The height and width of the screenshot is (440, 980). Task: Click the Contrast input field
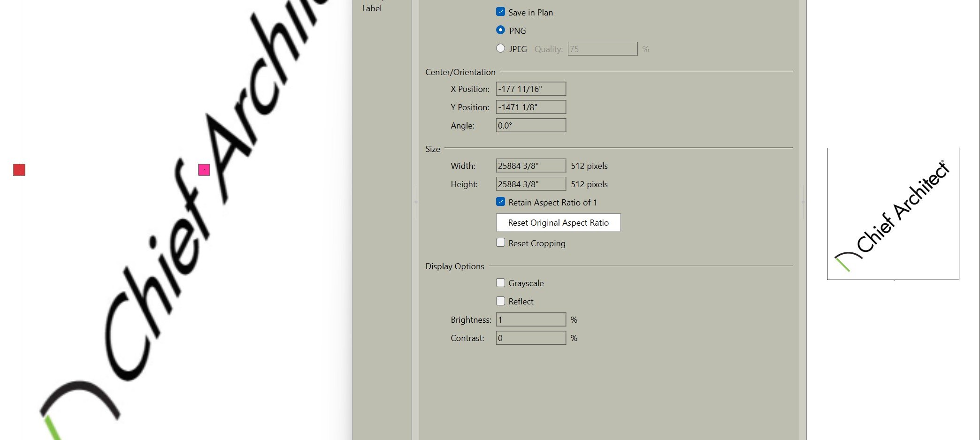tap(531, 338)
